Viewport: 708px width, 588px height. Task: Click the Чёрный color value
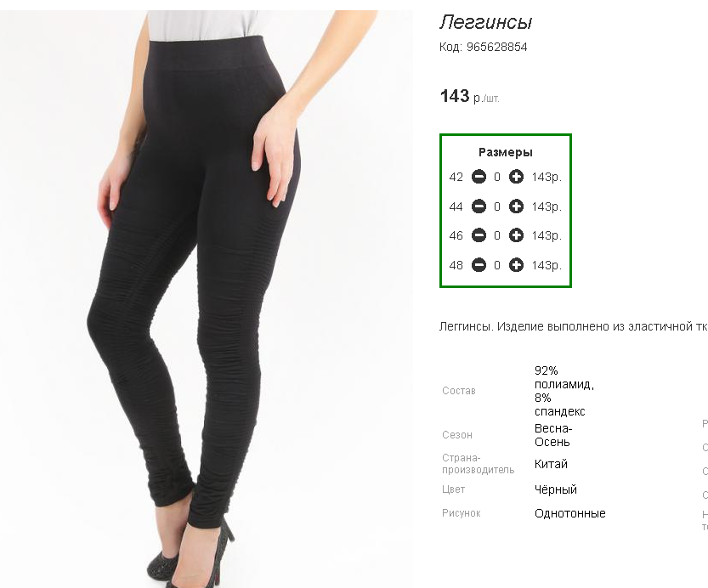point(555,489)
